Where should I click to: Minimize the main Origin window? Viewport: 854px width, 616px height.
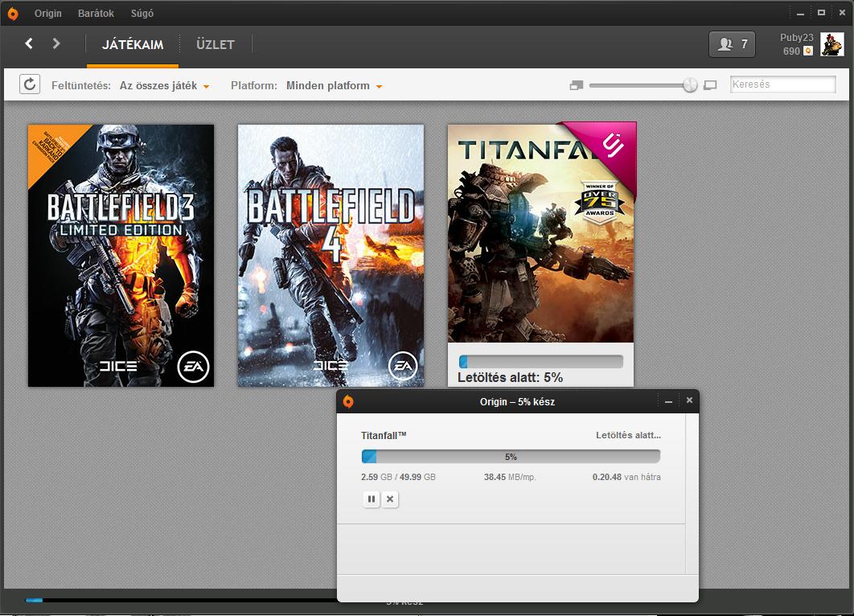coord(800,13)
